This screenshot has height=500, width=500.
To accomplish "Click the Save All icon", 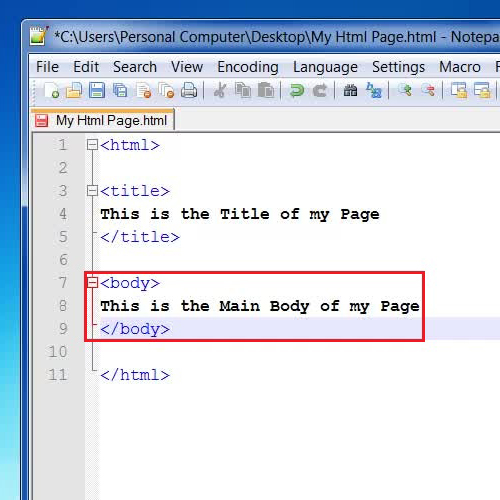I will tap(120, 90).
